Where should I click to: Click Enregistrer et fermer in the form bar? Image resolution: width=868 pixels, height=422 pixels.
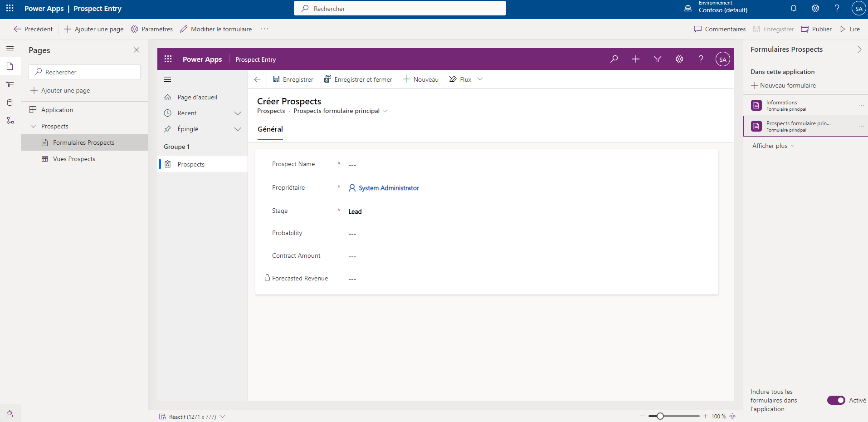358,79
